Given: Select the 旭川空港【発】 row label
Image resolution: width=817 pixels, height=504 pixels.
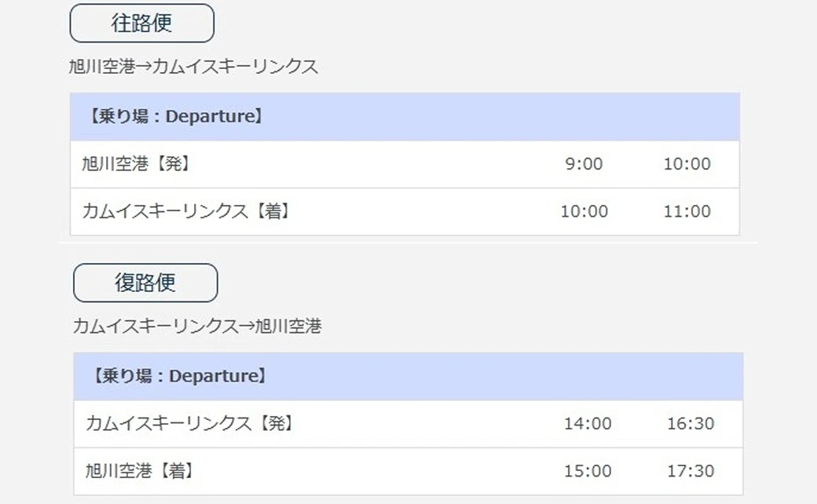Looking at the screenshot, I should (x=136, y=164).
